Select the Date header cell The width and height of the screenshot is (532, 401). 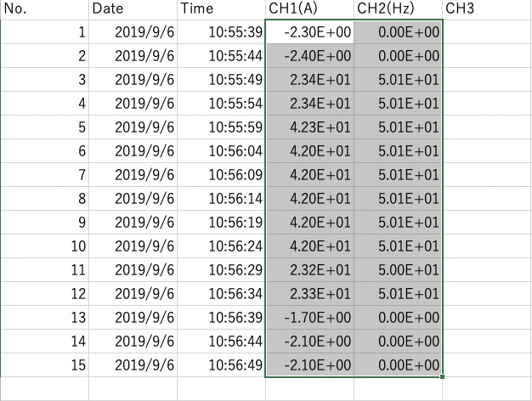pyautogui.click(x=133, y=9)
